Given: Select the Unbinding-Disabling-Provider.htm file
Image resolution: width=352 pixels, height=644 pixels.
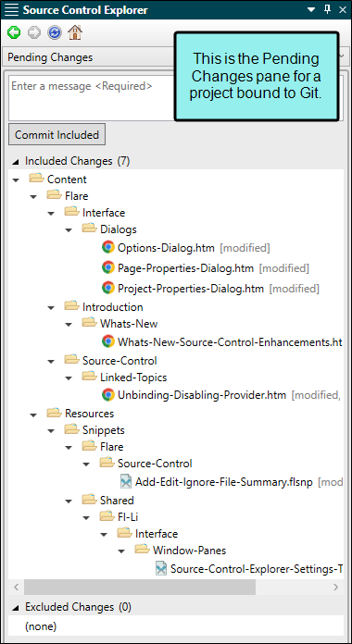Looking at the screenshot, I should tap(202, 395).
